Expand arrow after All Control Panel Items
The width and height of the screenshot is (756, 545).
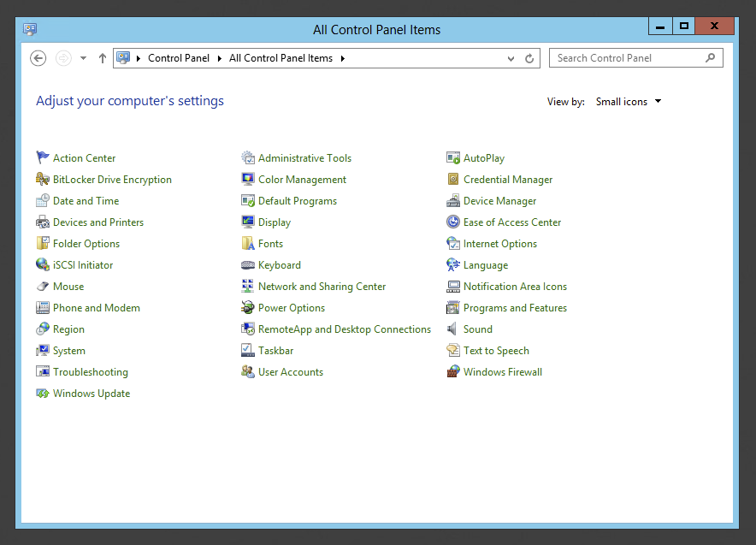[343, 58]
